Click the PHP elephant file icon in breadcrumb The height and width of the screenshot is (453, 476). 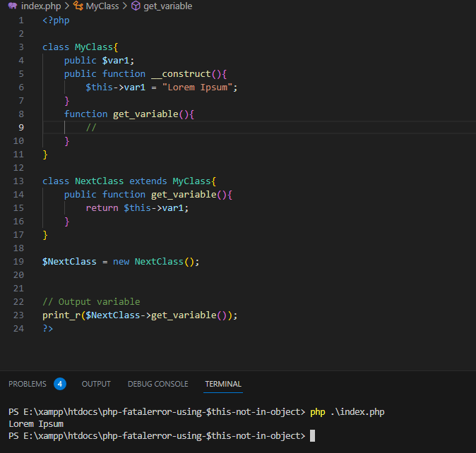13,6
